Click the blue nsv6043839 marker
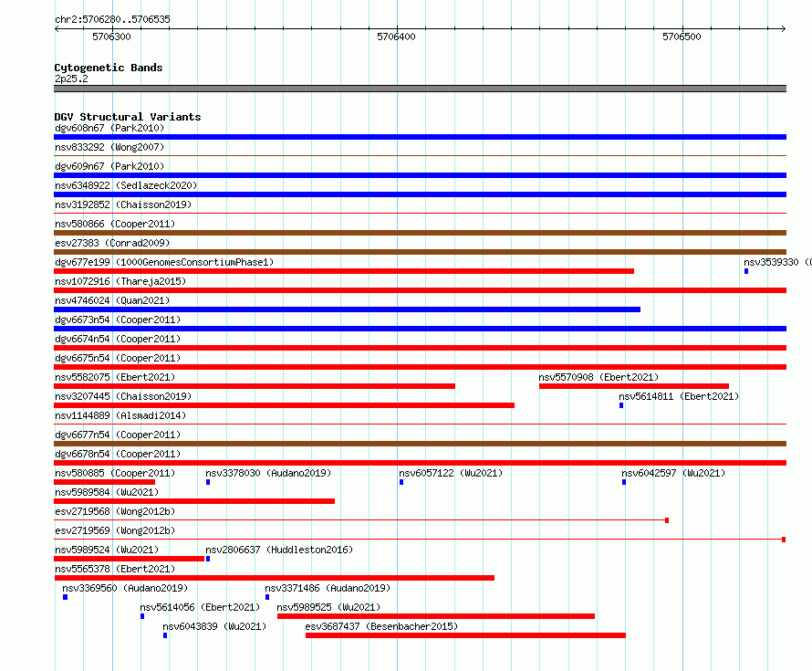This screenshot has width=812, height=671. click(x=165, y=635)
